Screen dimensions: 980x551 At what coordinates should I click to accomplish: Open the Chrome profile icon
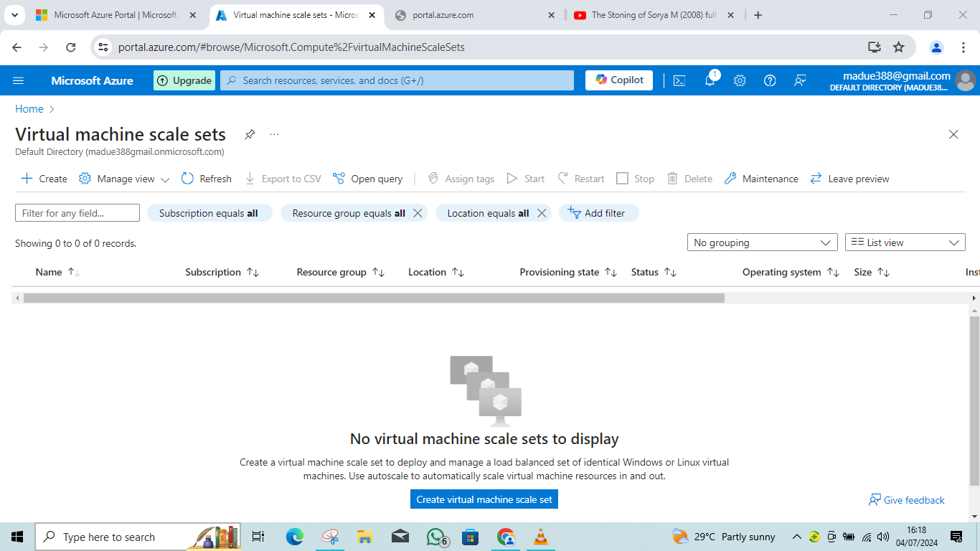936,47
